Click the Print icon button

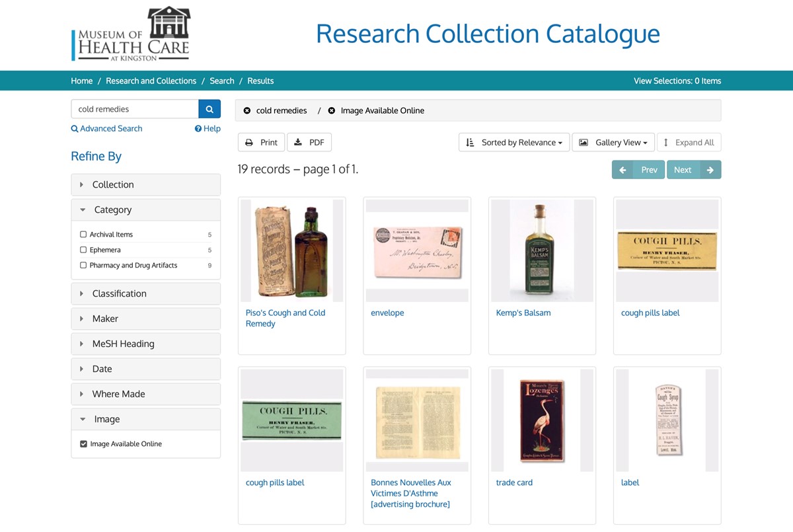click(x=250, y=142)
